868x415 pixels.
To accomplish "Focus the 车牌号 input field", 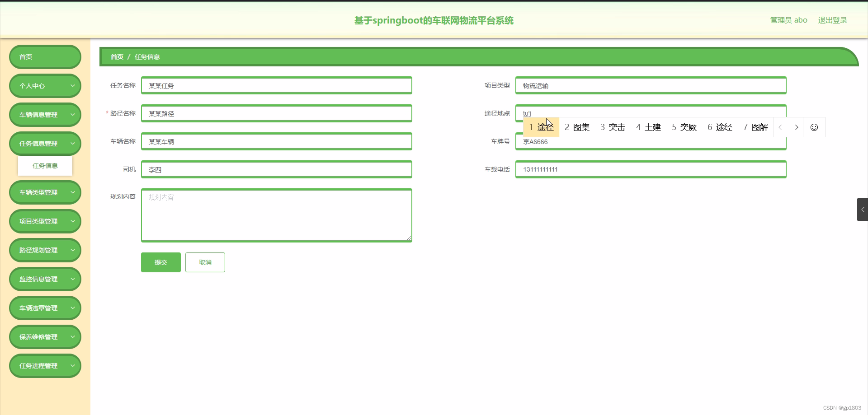I will coord(651,142).
